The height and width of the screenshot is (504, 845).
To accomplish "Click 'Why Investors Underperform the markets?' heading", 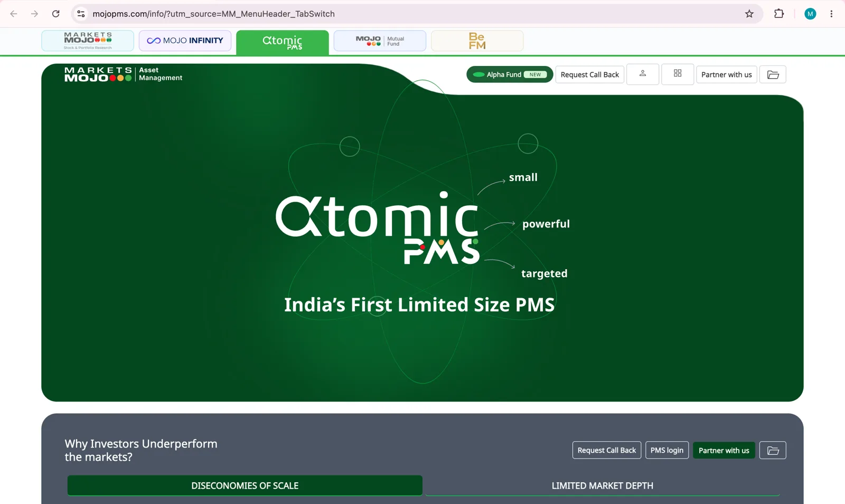I will click(x=141, y=450).
